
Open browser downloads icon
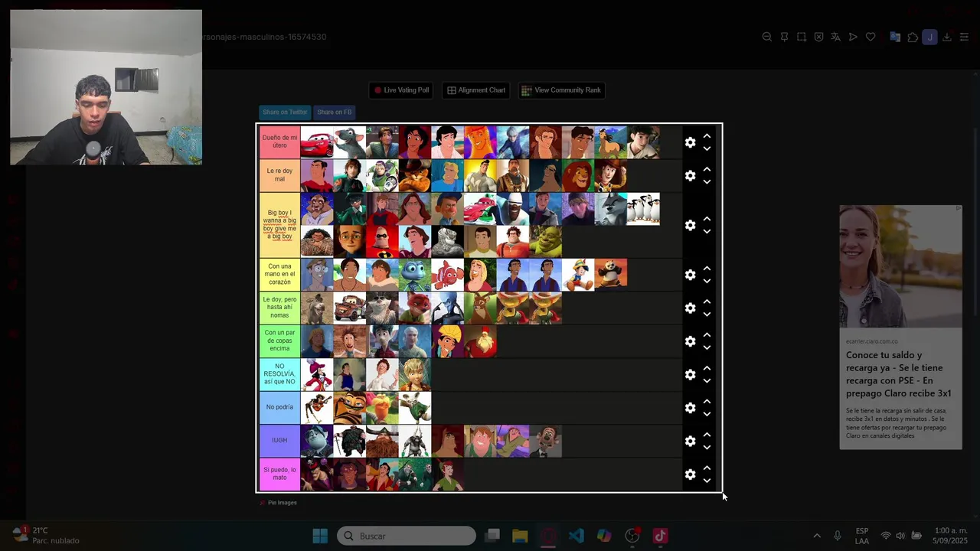tap(947, 37)
